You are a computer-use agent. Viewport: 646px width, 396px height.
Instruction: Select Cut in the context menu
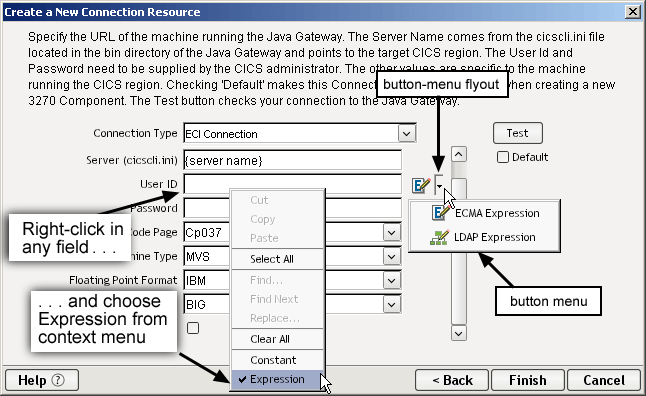click(277, 200)
